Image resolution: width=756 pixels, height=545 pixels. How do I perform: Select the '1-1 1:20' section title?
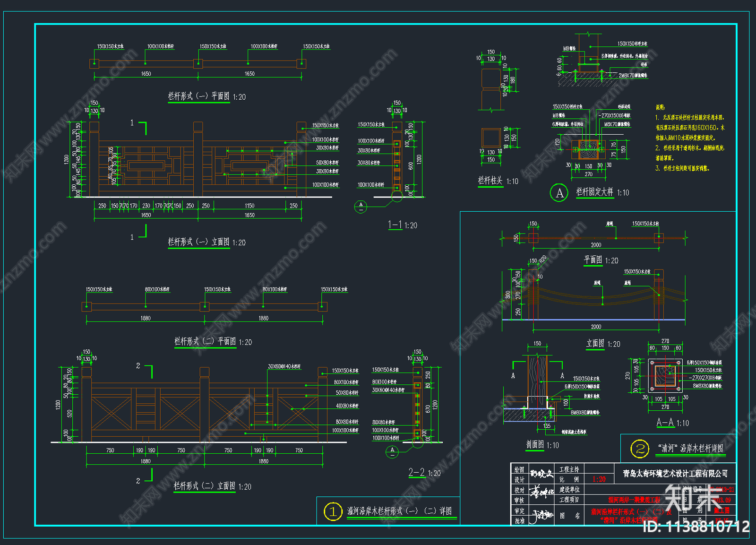pyautogui.click(x=403, y=225)
